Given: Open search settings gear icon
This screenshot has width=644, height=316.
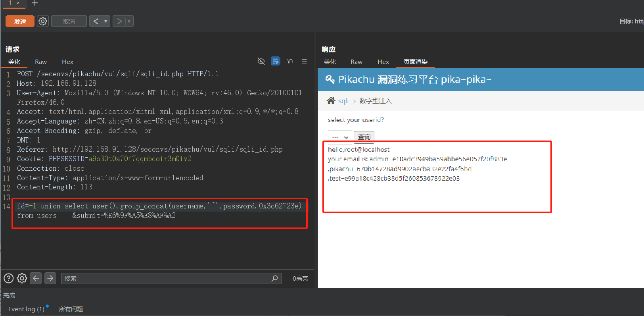Looking at the screenshot, I should pyautogui.click(x=22, y=278).
